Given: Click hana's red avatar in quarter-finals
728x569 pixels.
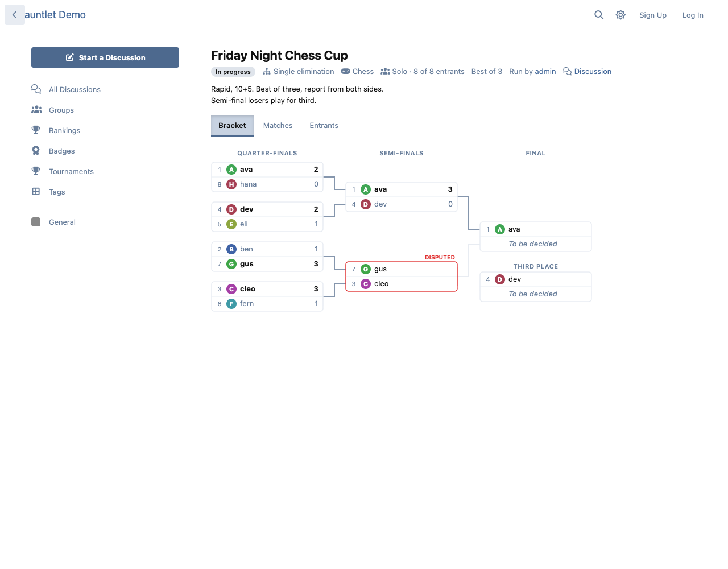Looking at the screenshot, I should click(x=231, y=184).
